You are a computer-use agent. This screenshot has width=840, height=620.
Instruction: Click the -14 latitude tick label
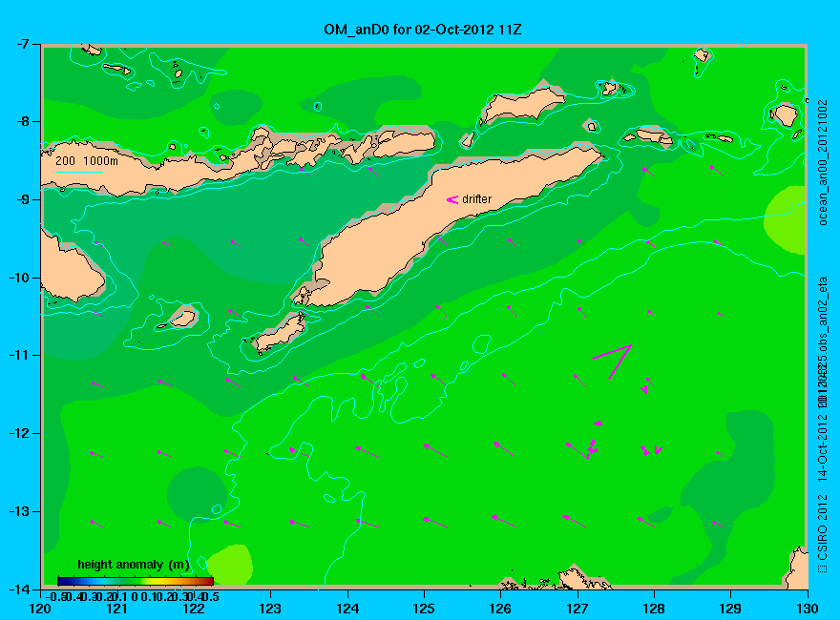19,589
